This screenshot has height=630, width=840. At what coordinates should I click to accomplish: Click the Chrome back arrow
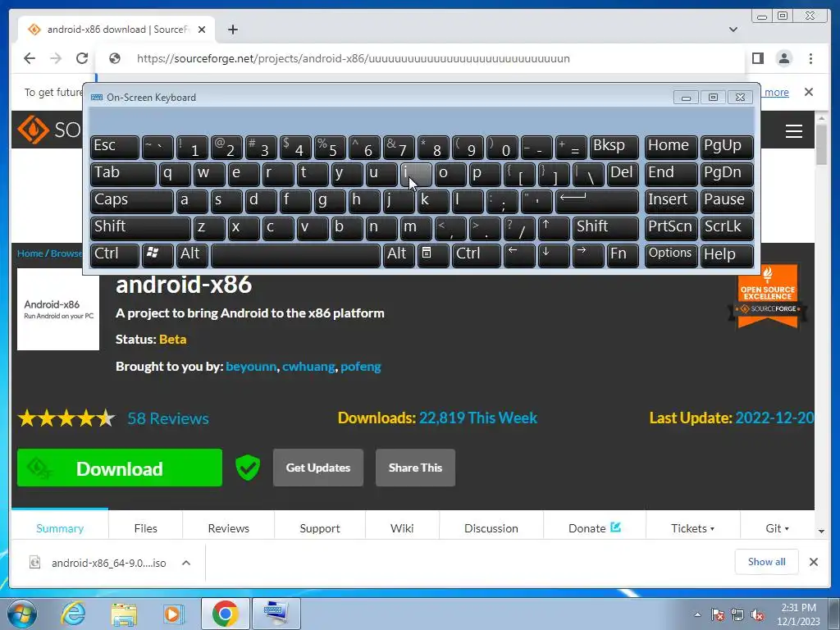pyautogui.click(x=30, y=58)
